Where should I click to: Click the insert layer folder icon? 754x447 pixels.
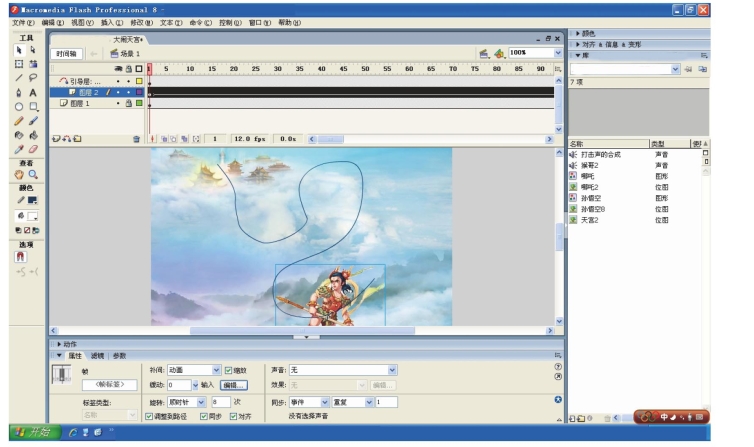tap(77, 139)
